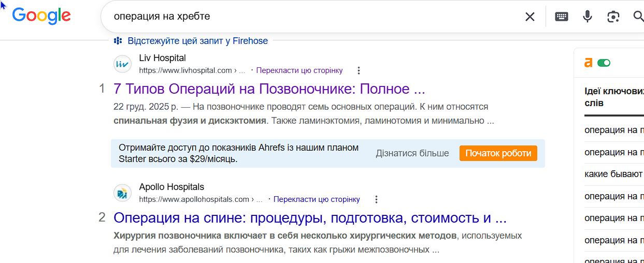Click the Firehose tracking link
The width and height of the screenshot is (644, 263).
coord(197,41)
